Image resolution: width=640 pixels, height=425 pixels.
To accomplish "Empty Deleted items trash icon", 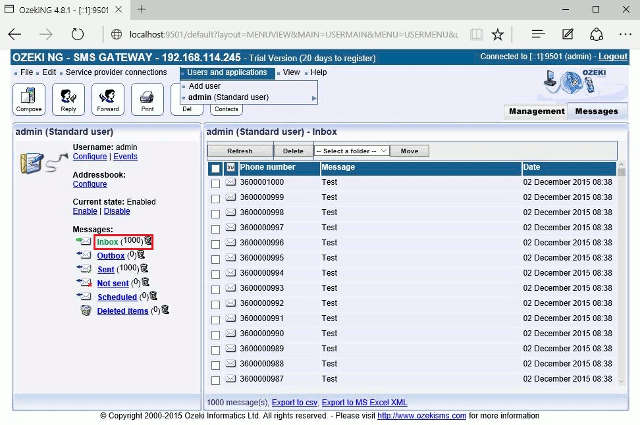I will pos(165,310).
